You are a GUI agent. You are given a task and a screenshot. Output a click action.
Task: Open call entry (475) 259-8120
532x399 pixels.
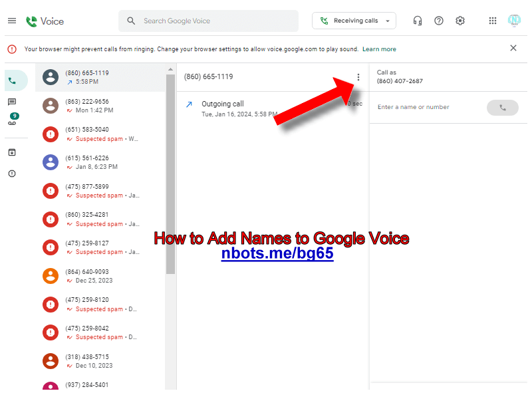100,305
